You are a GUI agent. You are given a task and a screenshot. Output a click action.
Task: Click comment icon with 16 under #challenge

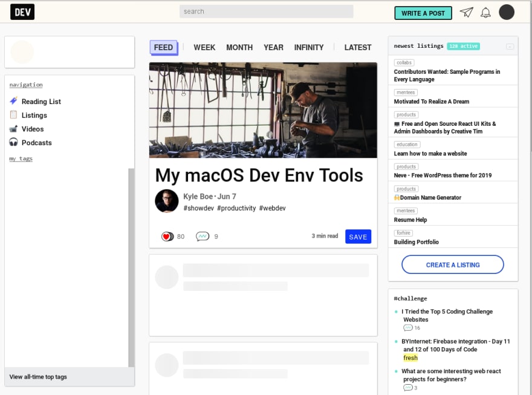click(x=408, y=328)
